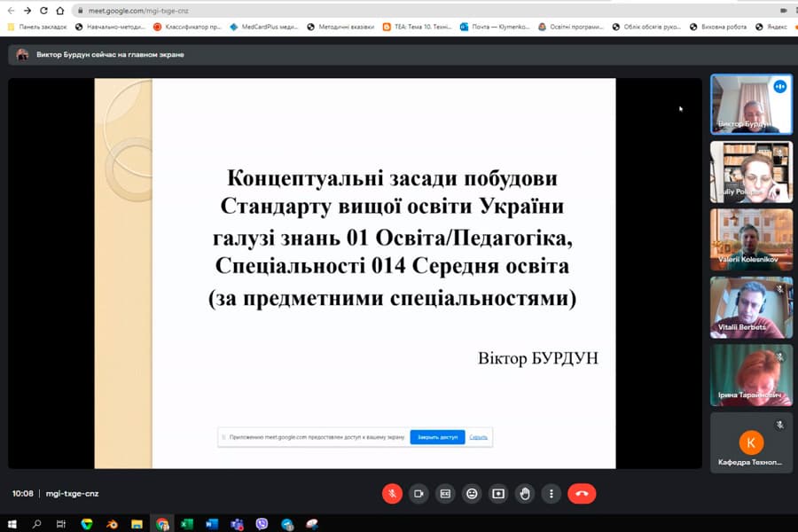Open Viber from taskbar
Image resolution: width=798 pixels, height=532 pixels.
click(262, 524)
